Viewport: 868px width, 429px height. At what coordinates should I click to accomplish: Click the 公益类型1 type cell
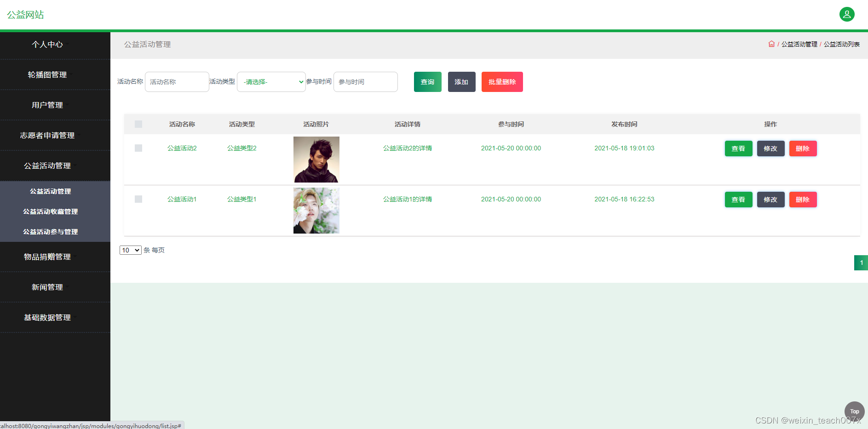click(x=242, y=199)
